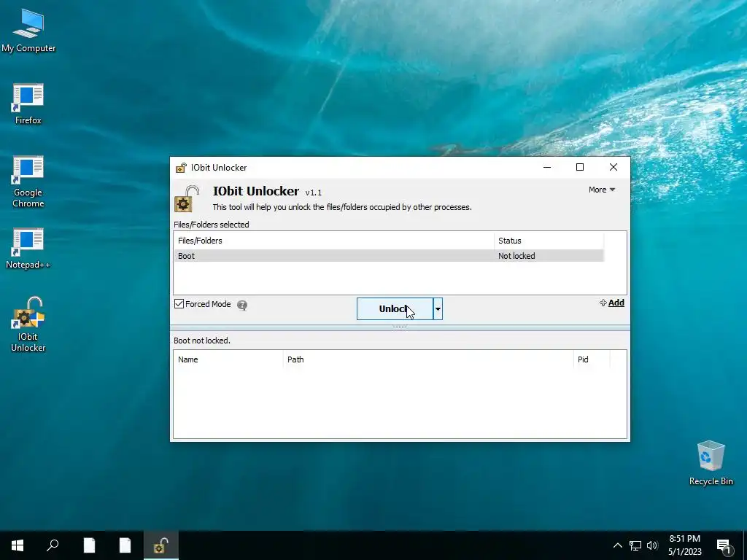
Task: Select the Boot row in file list
Action: [389, 256]
